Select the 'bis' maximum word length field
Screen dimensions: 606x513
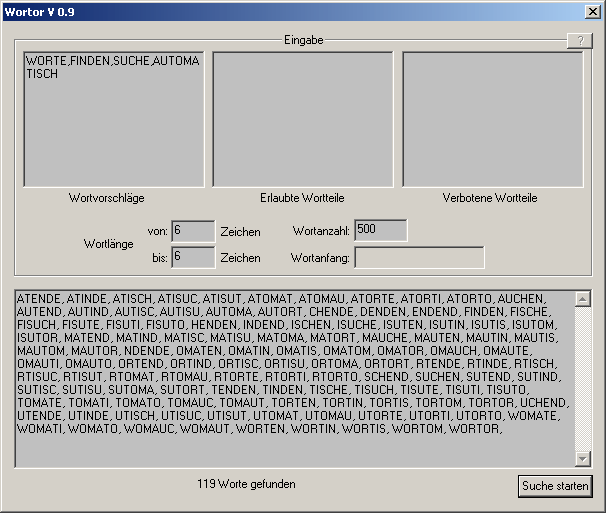(192, 257)
